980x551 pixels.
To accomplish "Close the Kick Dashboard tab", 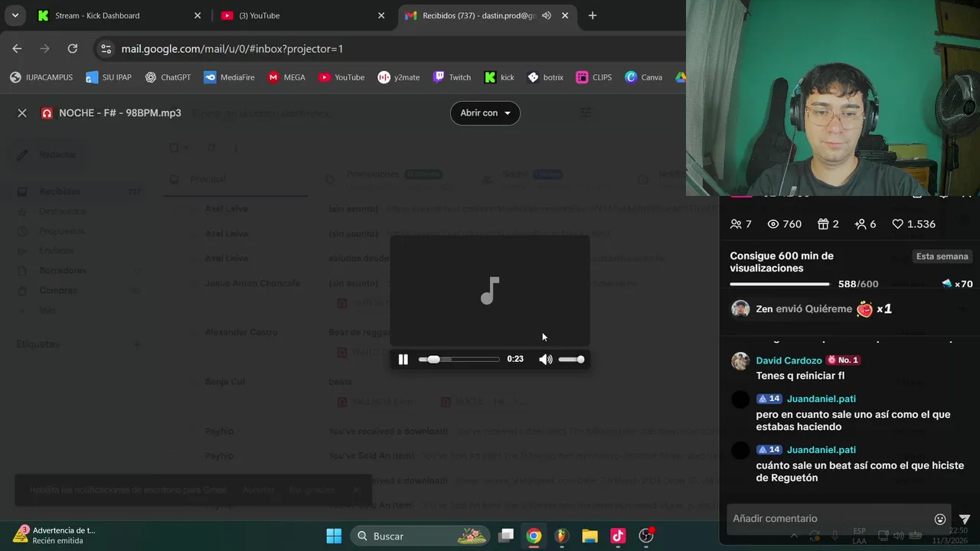I will (198, 15).
